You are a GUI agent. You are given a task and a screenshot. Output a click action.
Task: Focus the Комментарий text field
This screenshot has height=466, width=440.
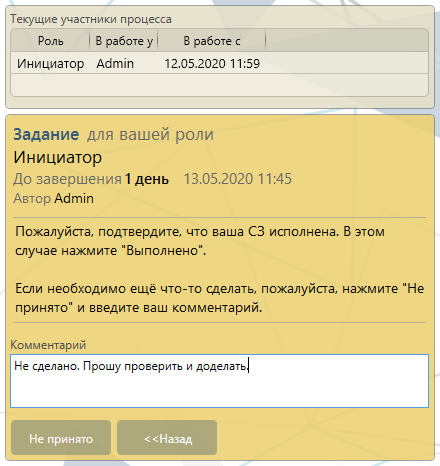(x=219, y=381)
